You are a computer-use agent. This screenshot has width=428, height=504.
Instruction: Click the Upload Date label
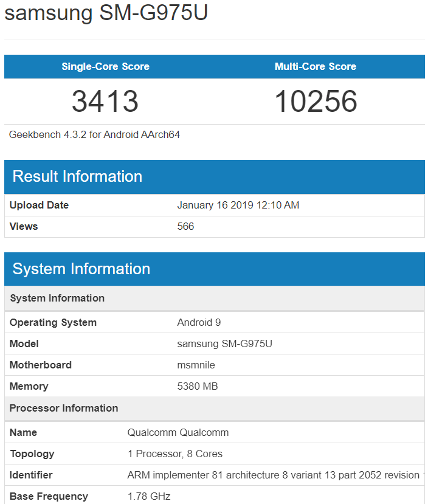39,205
